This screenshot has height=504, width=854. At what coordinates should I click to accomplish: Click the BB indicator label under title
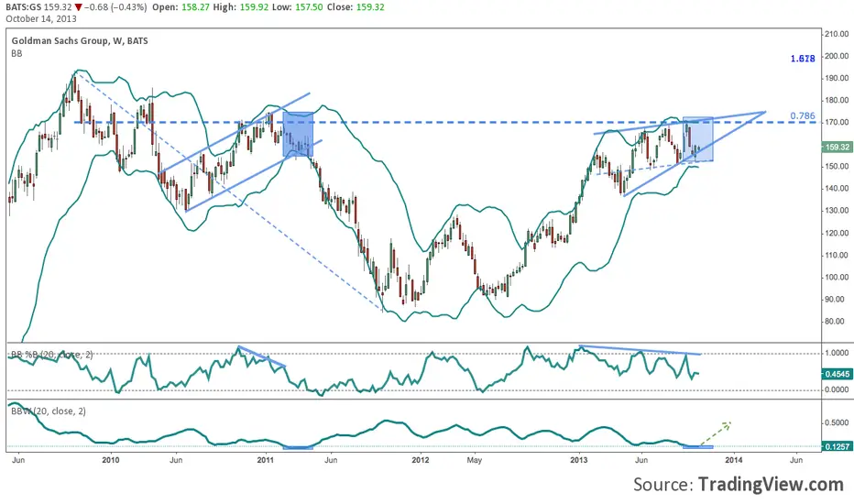(16, 53)
